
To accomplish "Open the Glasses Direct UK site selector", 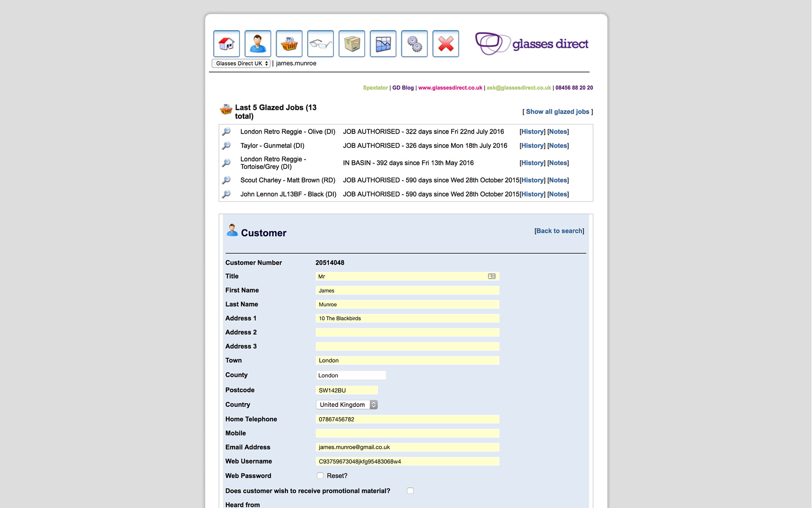I will pos(241,63).
